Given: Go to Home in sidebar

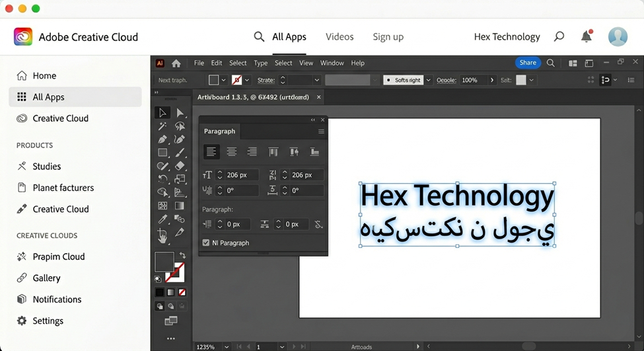Looking at the screenshot, I should tap(75, 75).
